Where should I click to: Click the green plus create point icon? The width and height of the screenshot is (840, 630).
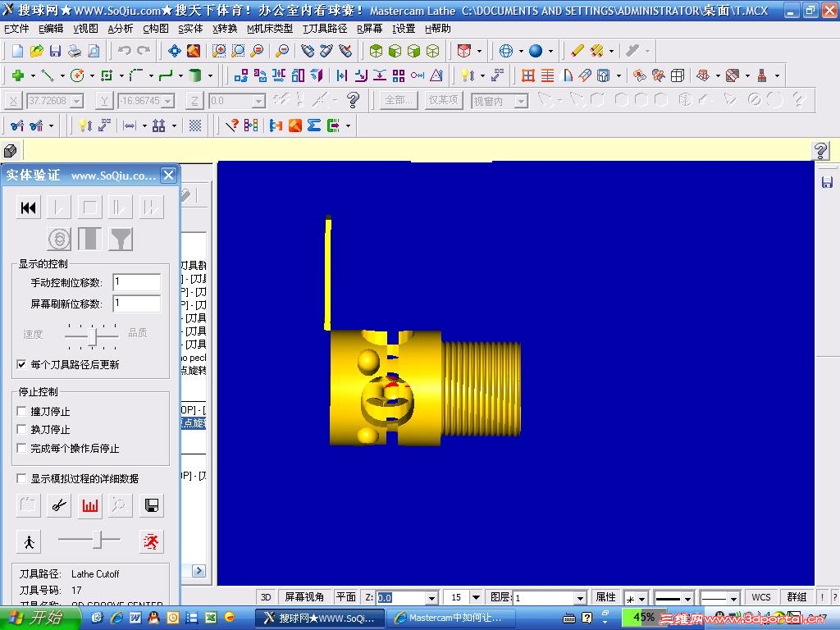tap(18, 75)
